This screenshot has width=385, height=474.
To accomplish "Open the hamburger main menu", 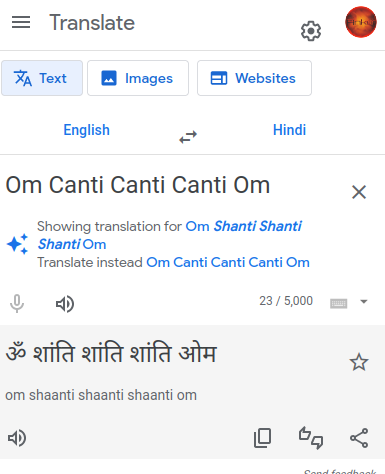I will point(21,22).
